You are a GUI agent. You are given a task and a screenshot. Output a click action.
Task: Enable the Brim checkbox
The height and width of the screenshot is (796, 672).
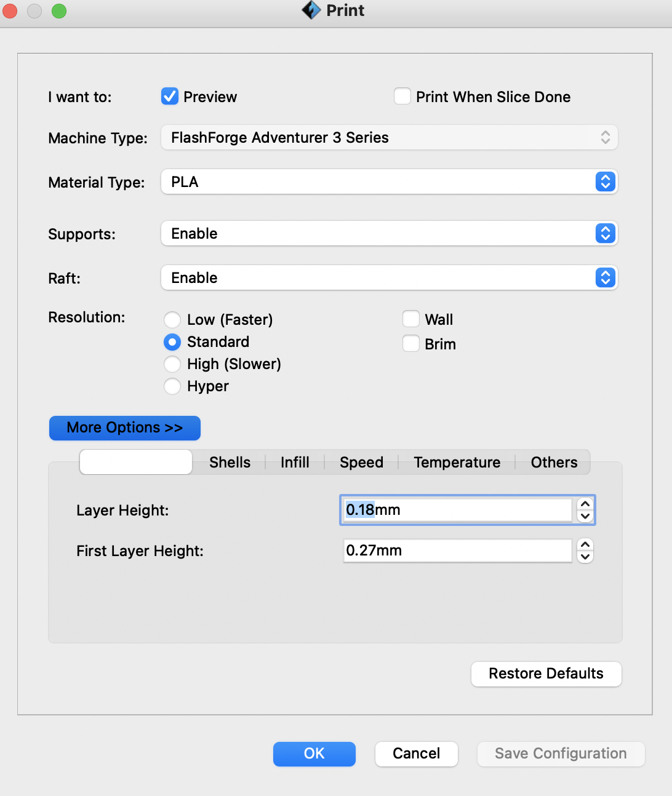click(411, 343)
